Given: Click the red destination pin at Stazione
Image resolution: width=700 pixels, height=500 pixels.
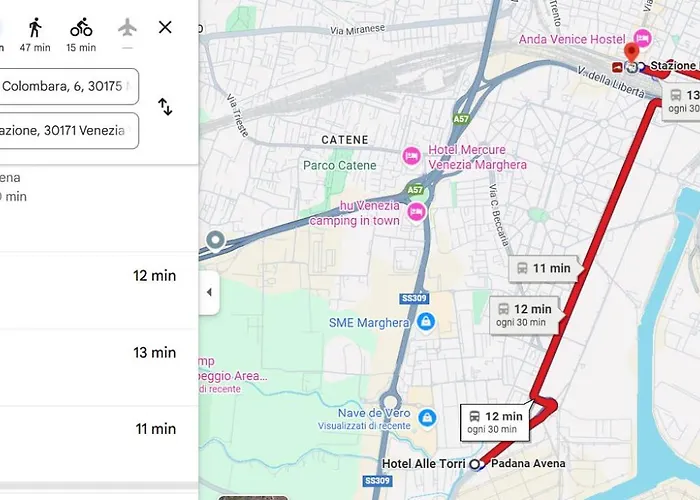Looking at the screenshot, I should click(631, 53).
